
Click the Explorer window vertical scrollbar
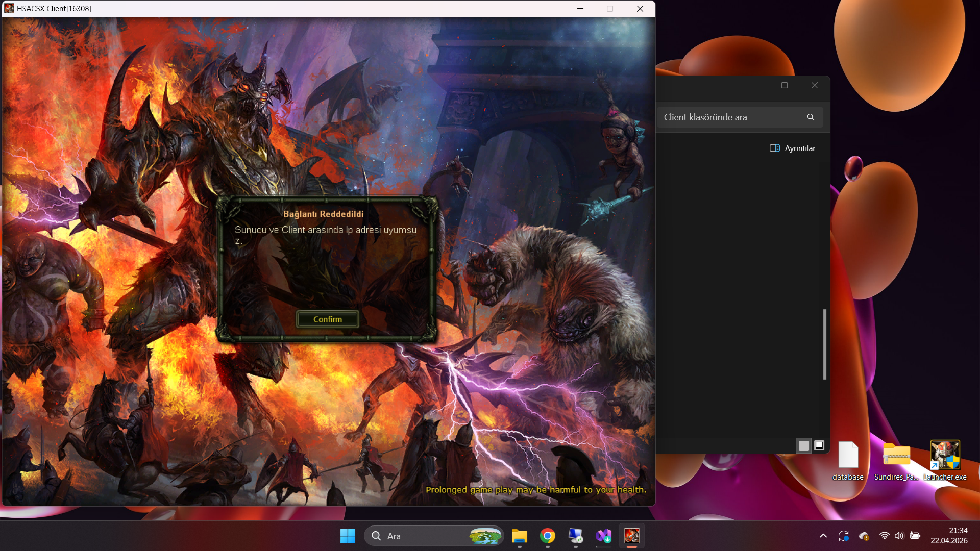pyautogui.click(x=824, y=344)
